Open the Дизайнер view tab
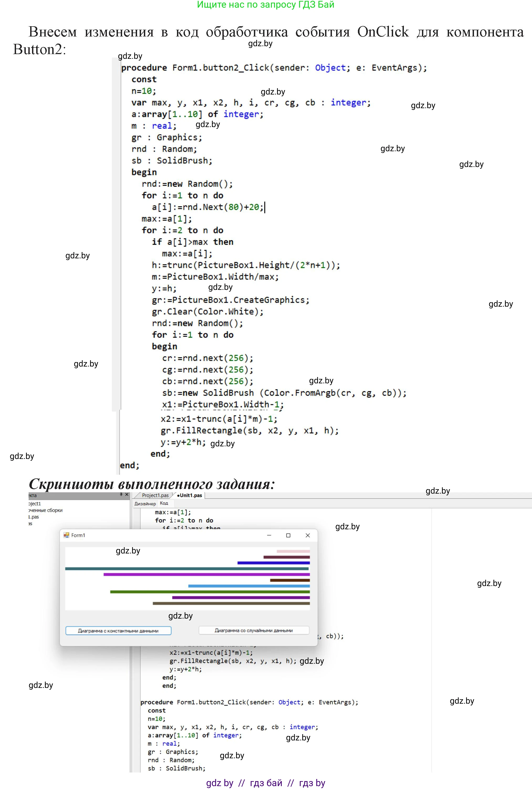 click(145, 504)
